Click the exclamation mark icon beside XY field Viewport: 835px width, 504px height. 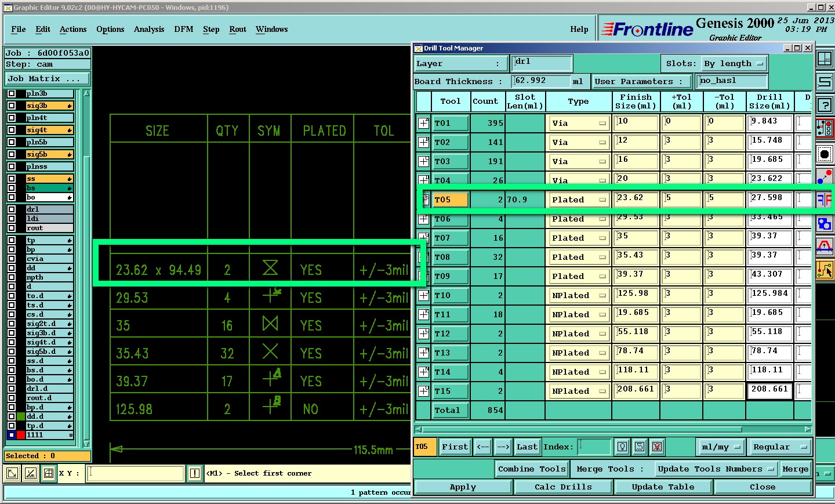tap(195, 473)
